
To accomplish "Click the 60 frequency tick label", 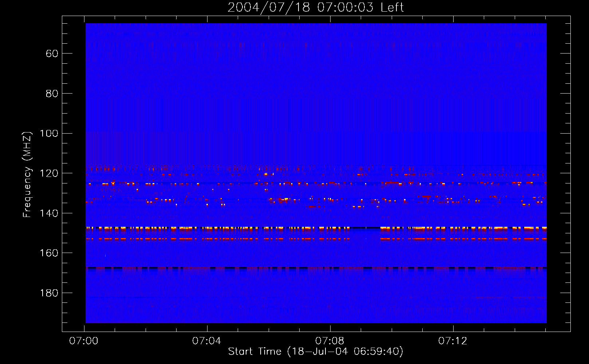I will coord(52,54).
